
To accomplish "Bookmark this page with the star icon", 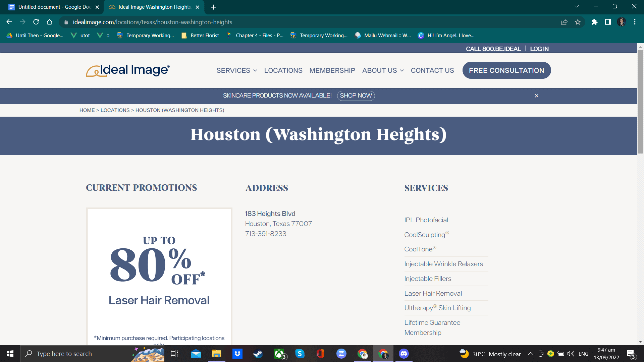I will [x=578, y=22].
